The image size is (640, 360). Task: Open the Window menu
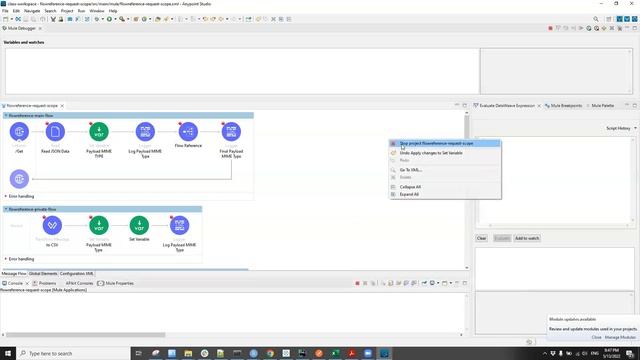(97, 11)
